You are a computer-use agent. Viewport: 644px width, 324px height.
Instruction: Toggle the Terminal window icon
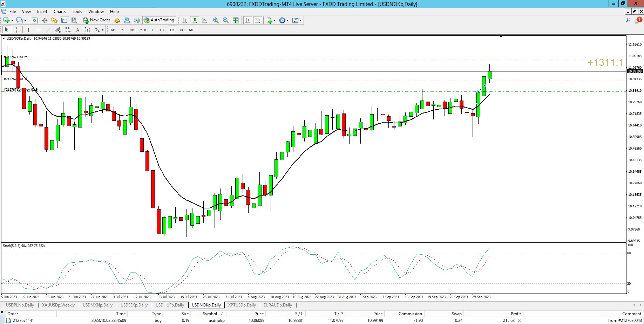[x=64, y=20]
